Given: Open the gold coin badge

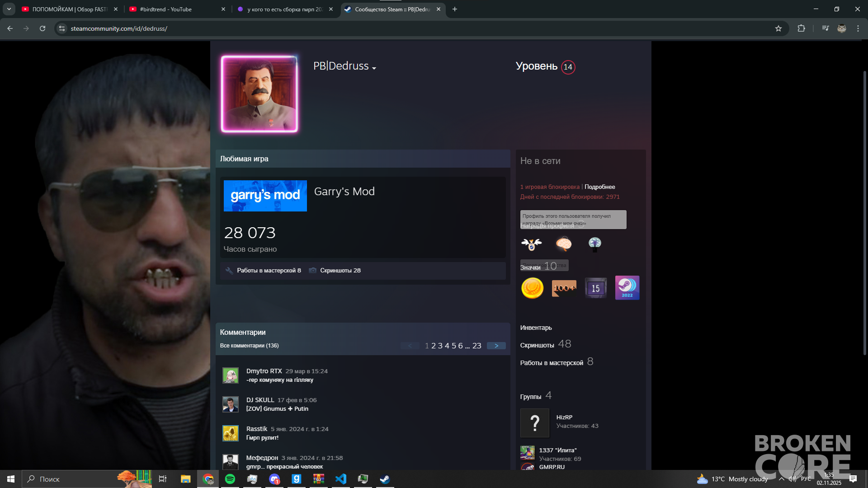Looking at the screenshot, I should click(x=532, y=288).
